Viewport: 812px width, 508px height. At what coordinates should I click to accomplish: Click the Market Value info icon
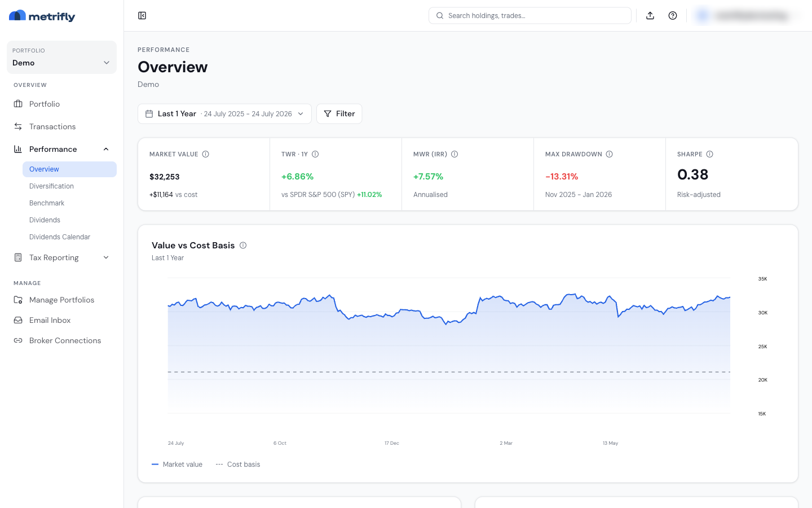pos(206,154)
